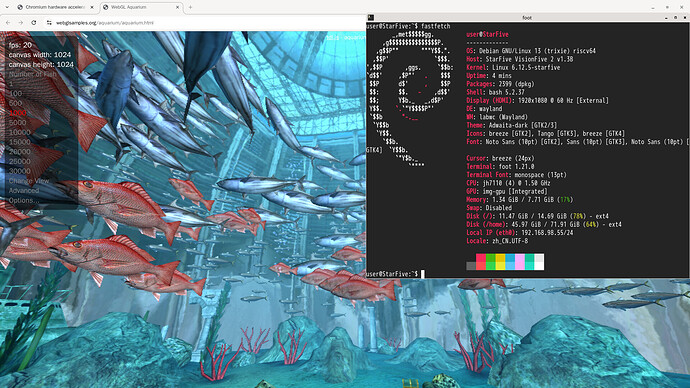This screenshot has height=388, width=690.
Task: Click the canvas height: 1024 text
Action: (x=41, y=64)
